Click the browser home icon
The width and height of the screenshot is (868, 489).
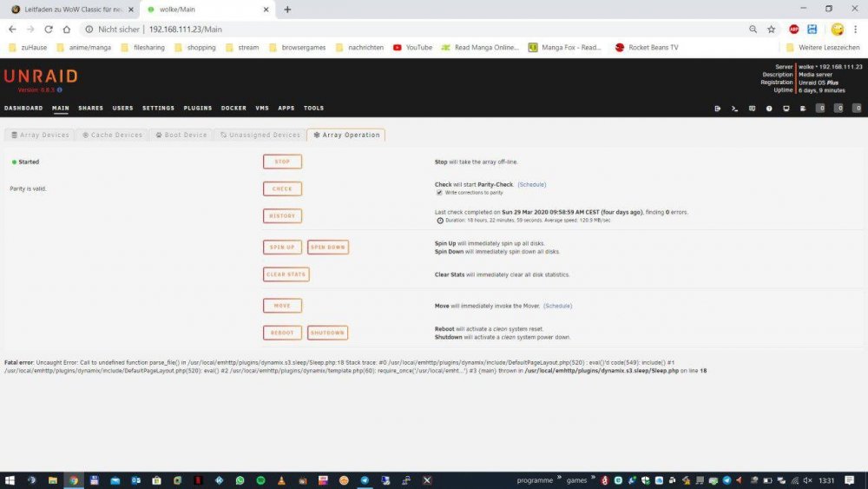point(67,30)
